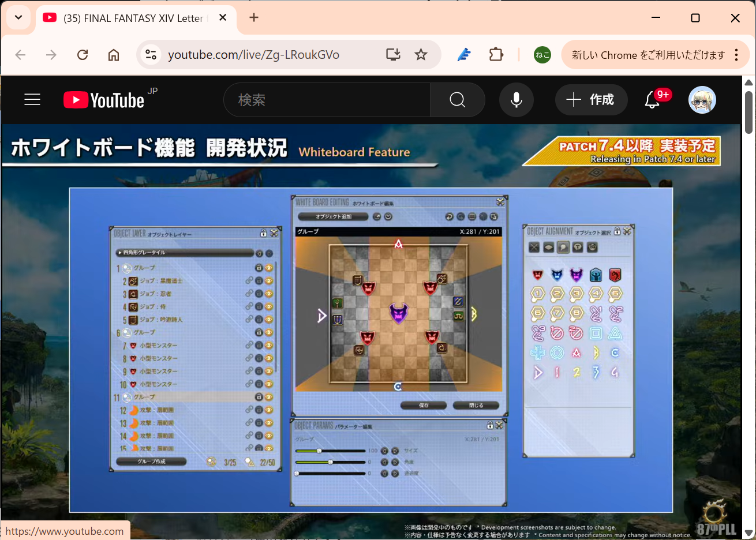
Task: Toggle Object Alignment window lock icon
Action: (617, 231)
